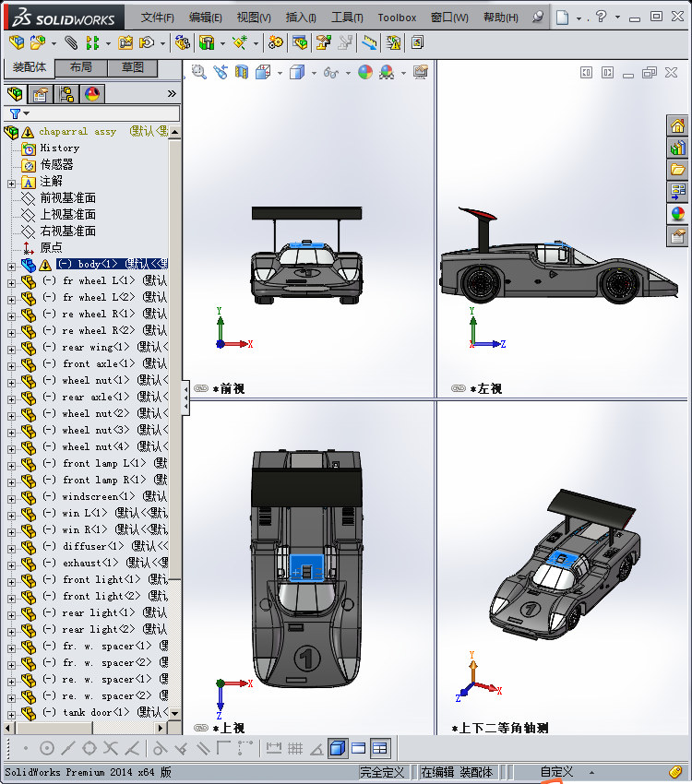Click the SolidWorks help question mark button
The width and height of the screenshot is (692, 784).
click(x=601, y=17)
